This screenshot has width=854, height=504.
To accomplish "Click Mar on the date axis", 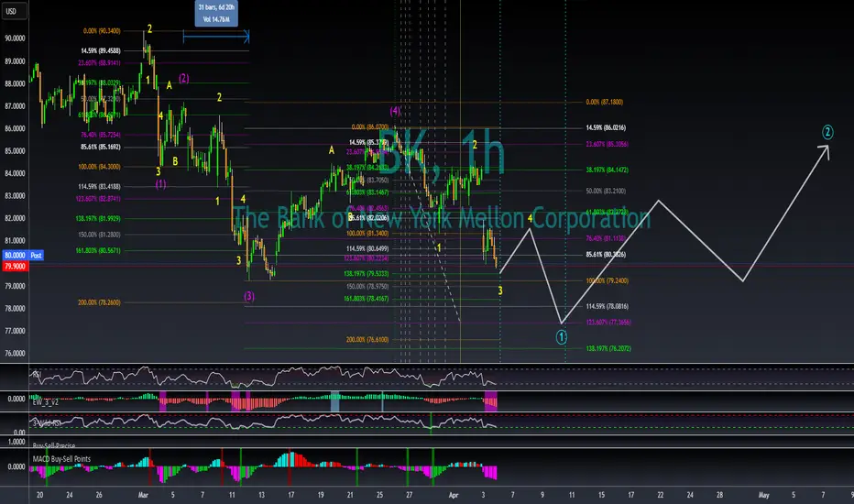I will click(143, 495).
